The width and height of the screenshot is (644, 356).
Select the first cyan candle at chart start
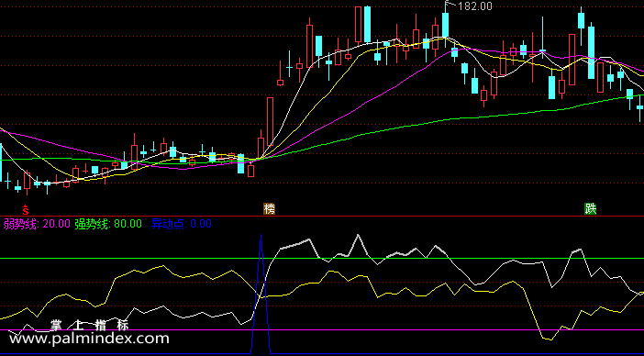coord(1,162)
